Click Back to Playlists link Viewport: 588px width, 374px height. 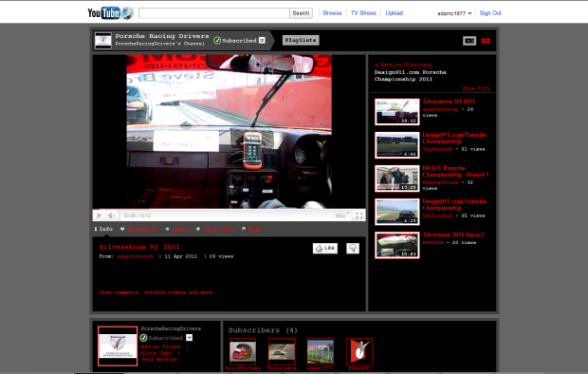(x=403, y=65)
